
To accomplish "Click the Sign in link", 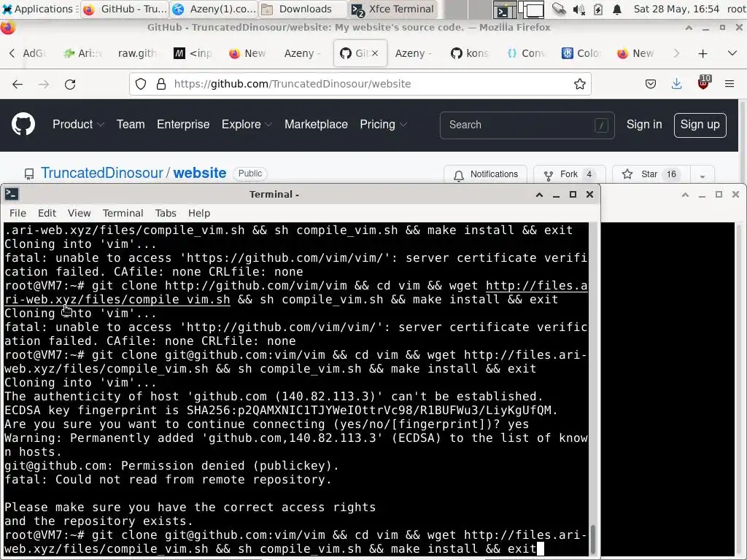I will point(644,124).
